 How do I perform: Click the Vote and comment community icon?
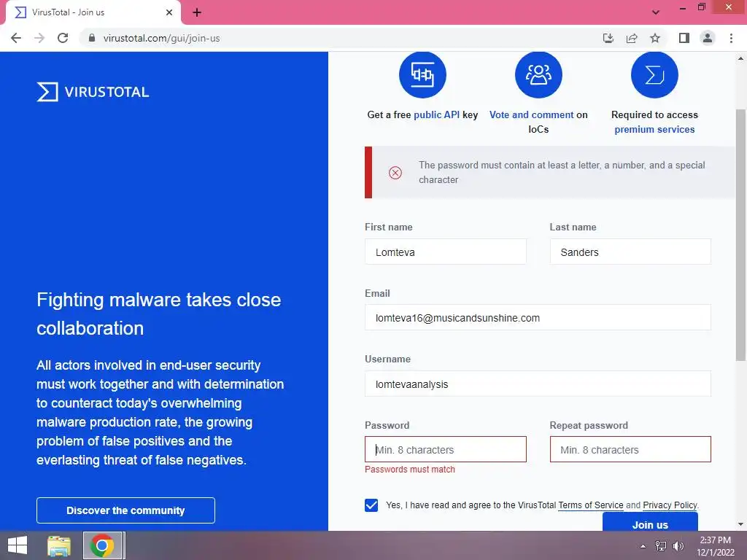pos(538,75)
